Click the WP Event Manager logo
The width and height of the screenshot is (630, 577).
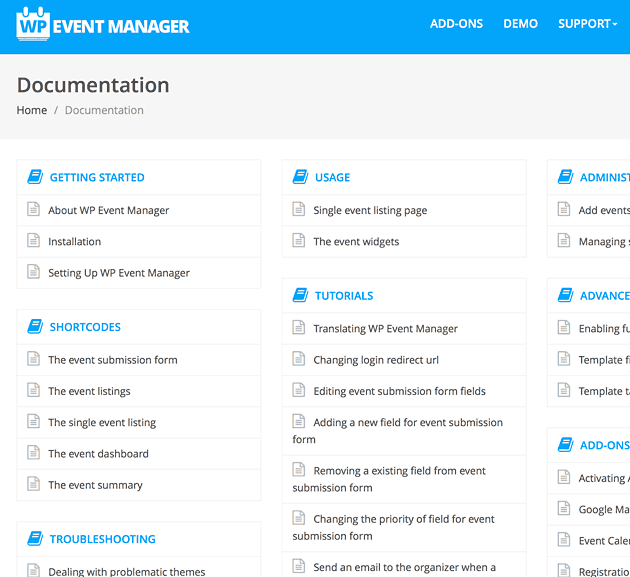tap(103, 24)
